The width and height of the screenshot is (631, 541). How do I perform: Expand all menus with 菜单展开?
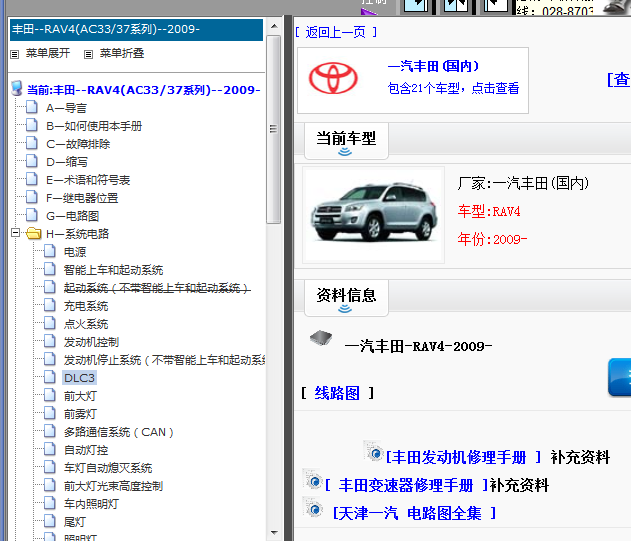tap(47, 53)
